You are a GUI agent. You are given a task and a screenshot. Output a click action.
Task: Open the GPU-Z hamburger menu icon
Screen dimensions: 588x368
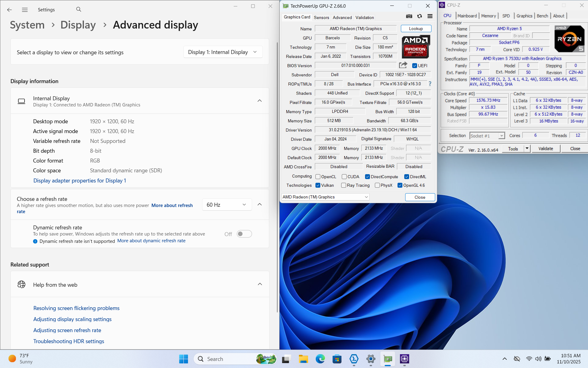click(x=430, y=16)
